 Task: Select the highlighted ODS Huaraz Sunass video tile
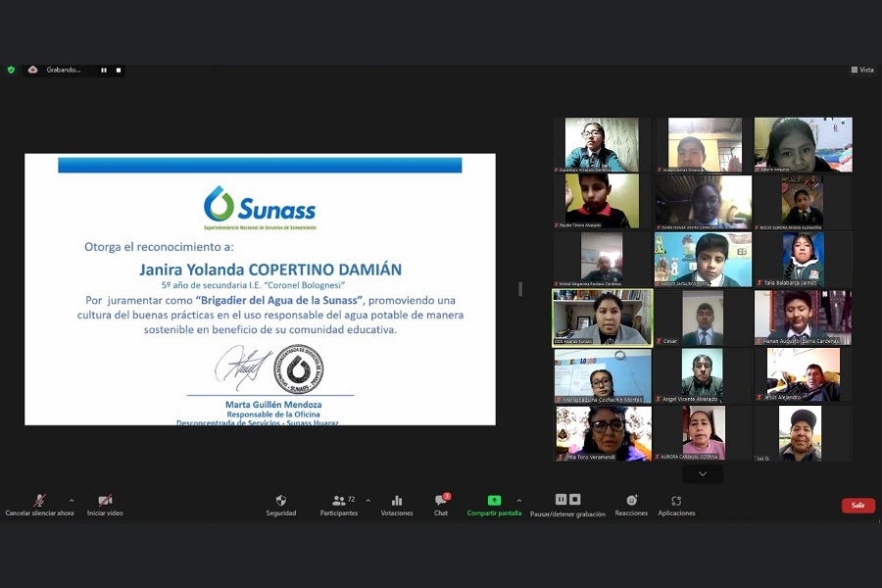tap(602, 318)
